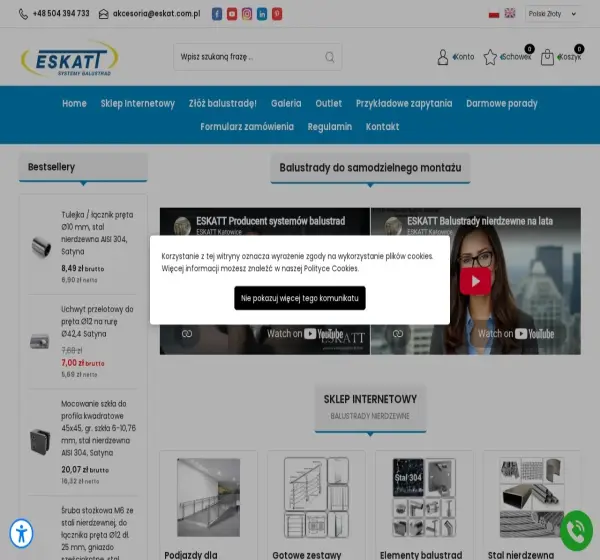Open Kontakt menu item
Screen dimensions: 600x560
click(382, 127)
